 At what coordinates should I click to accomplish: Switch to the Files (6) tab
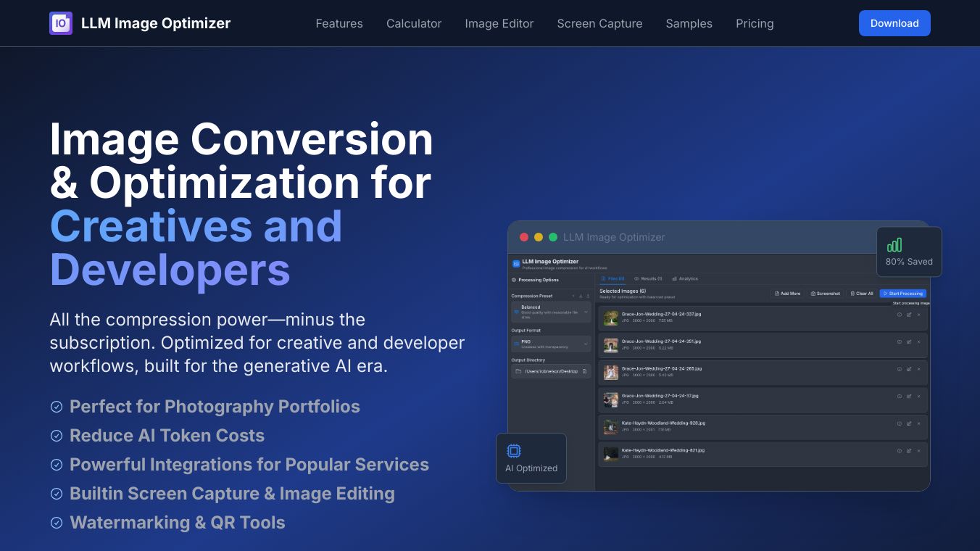(x=613, y=278)
